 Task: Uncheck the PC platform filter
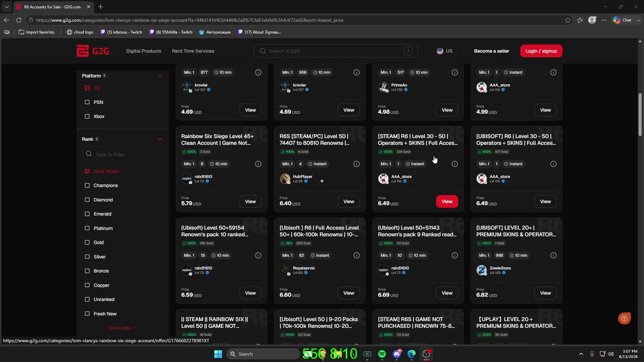pos(87,88)
